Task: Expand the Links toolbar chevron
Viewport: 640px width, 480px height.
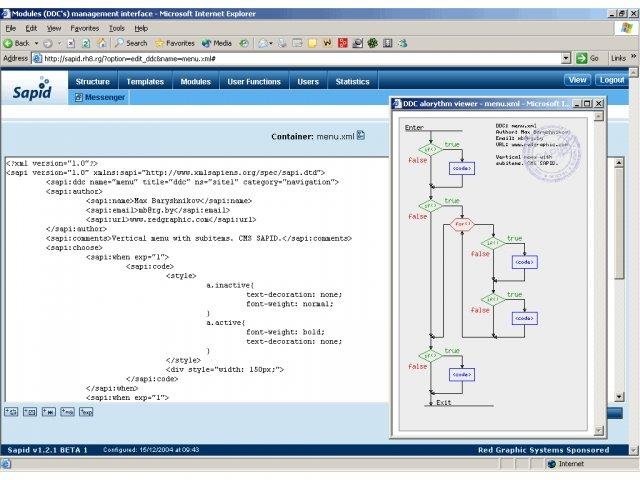Action: click(633, 56)
